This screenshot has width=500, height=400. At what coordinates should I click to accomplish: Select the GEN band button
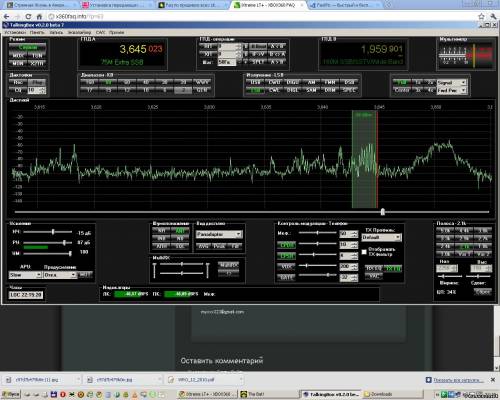click(202, 90)
